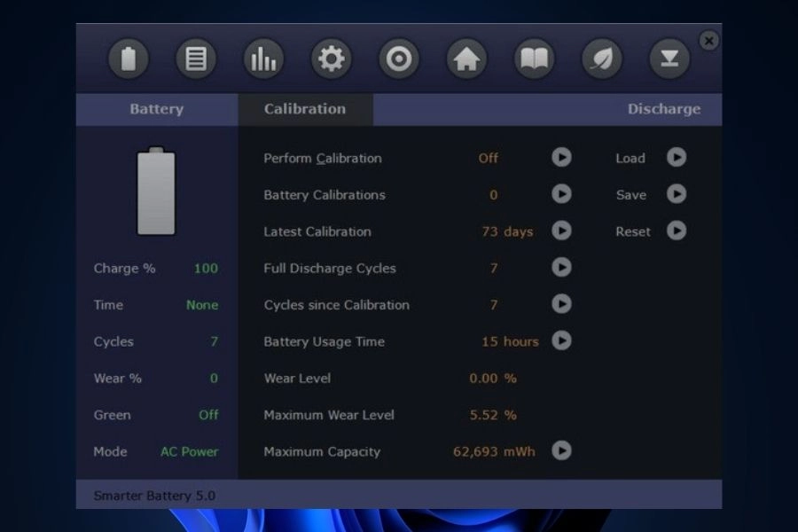Click the large battery level image
The height and width of the screenshot is (532, 798).
156,191
